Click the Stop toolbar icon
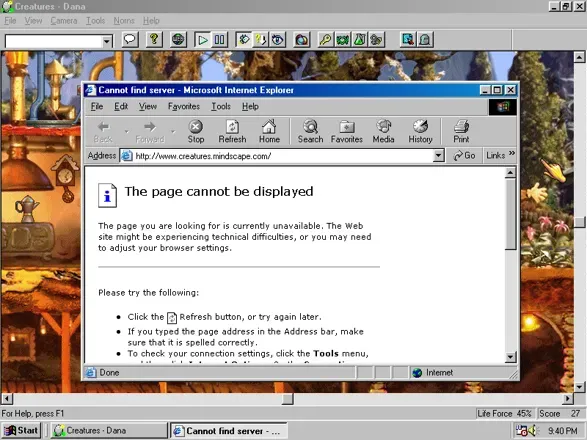Viewport: 587px width, 440px height. 195,132
